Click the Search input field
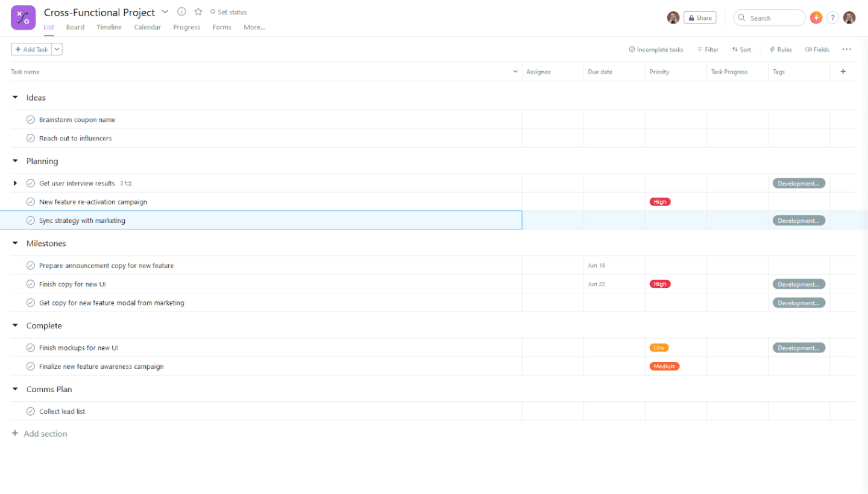868x494 pixels. point(770,18)
